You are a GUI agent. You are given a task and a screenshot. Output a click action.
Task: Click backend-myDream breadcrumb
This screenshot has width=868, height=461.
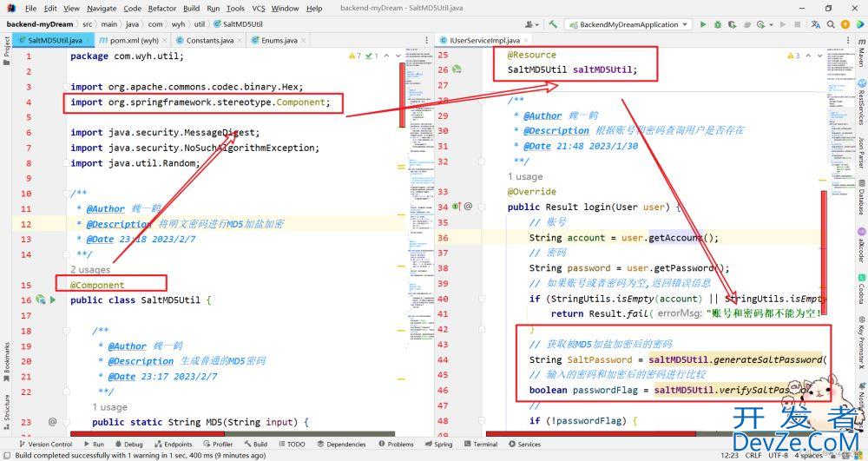39,24
